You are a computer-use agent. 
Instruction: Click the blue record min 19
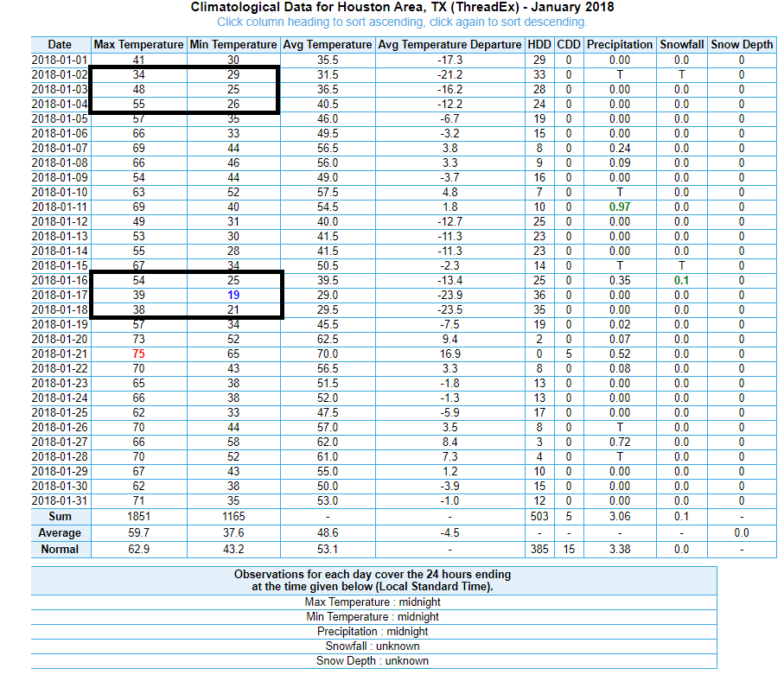[x=233, y=295]
